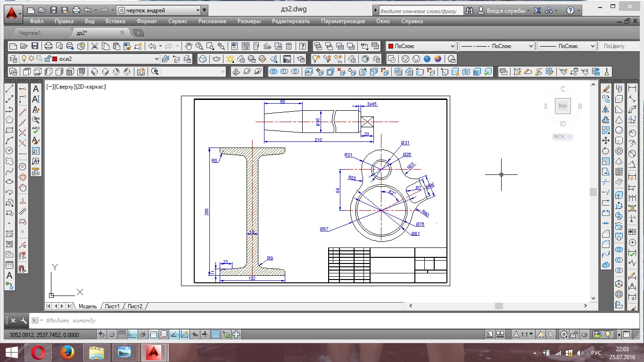Click the Undo arrow icon
Screen dimensions: 644x362
pyautogui.click(x=152, y=46)
